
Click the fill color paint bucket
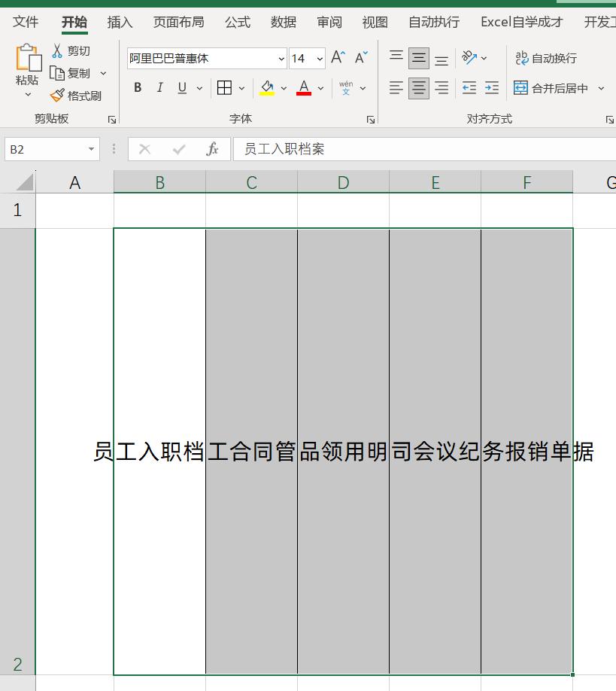[x=267, y=88]
